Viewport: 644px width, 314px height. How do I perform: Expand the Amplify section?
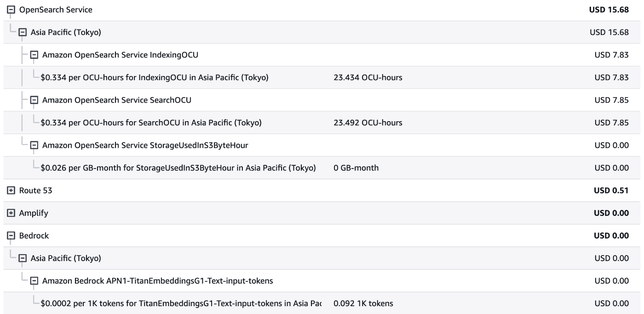[x=11, y=213]
